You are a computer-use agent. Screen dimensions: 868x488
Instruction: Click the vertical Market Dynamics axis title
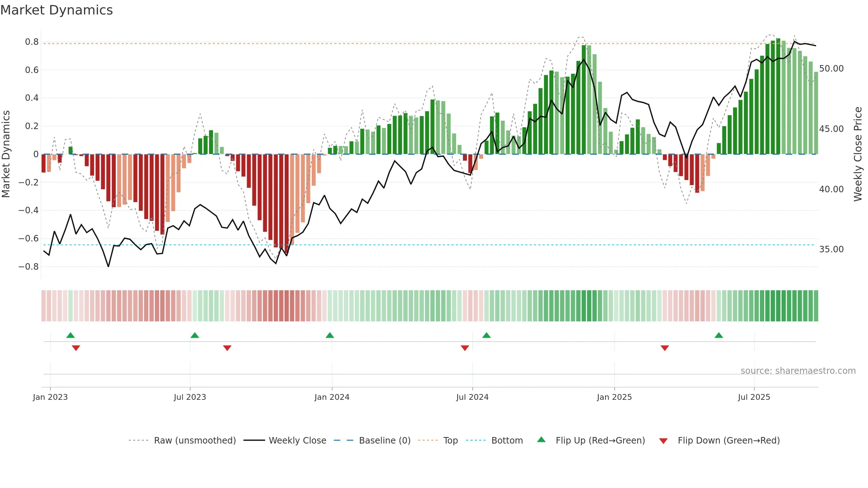coord(6,154)
